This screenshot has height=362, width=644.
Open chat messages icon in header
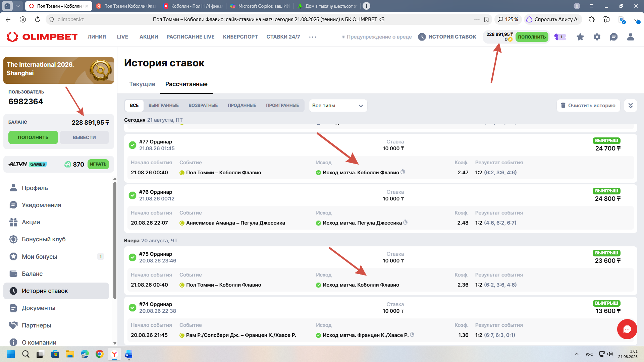tap(613, 37)
